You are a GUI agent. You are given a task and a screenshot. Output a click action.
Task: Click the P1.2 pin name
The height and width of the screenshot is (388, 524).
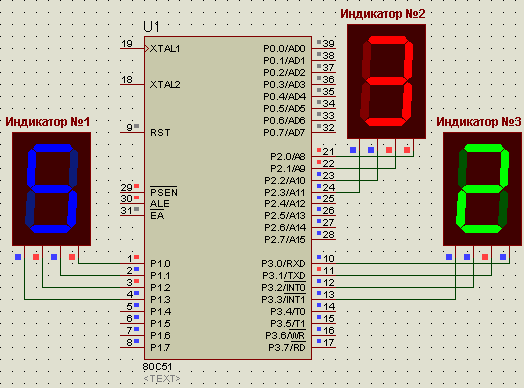click(x=160, y=288)
